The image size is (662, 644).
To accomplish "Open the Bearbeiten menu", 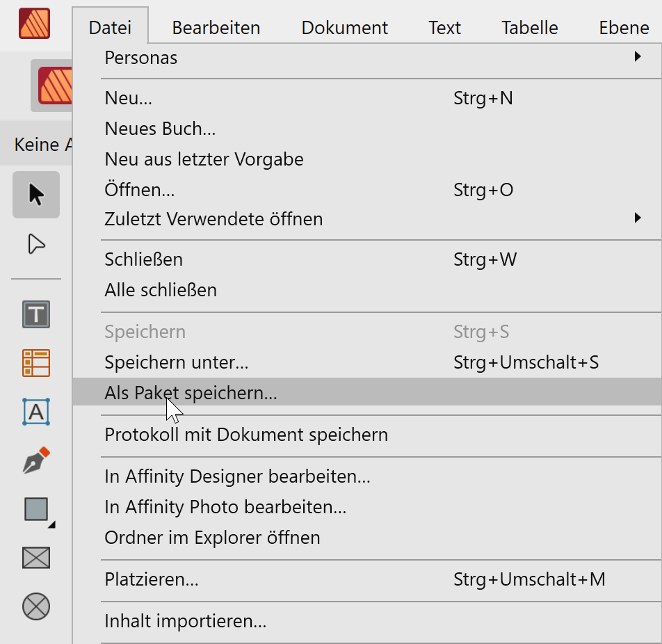I will coord(216,28).
